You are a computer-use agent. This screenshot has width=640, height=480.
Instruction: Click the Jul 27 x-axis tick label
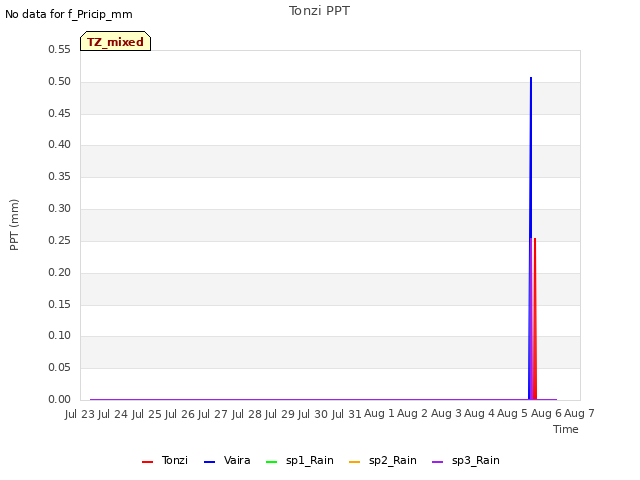(x=213, y=414)
